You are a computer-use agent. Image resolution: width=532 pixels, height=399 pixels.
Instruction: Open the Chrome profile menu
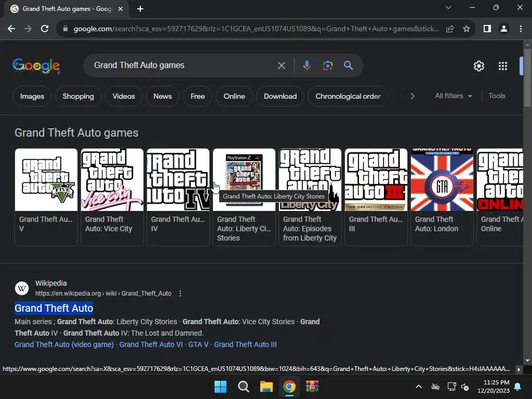(x=504, y=29)
